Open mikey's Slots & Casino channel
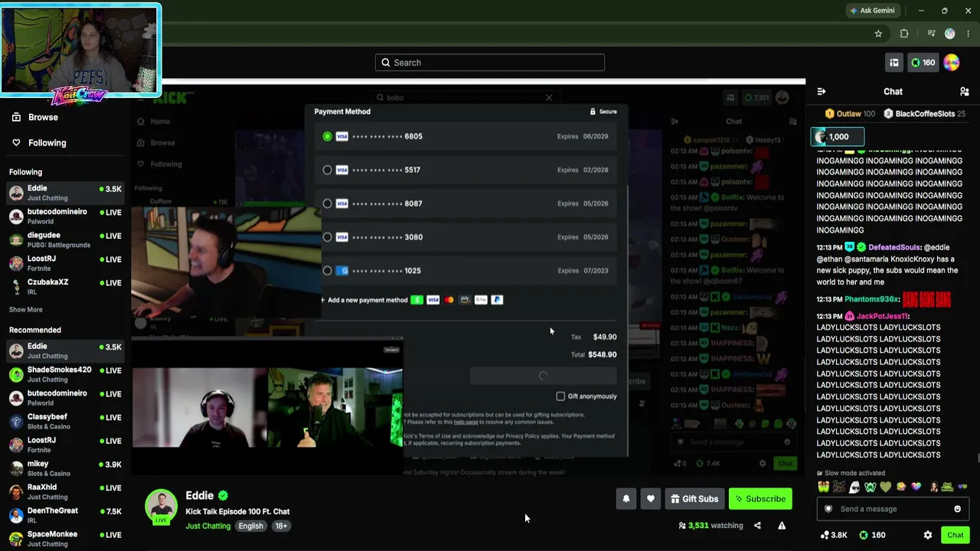980x551 pixels. point(64,468)
